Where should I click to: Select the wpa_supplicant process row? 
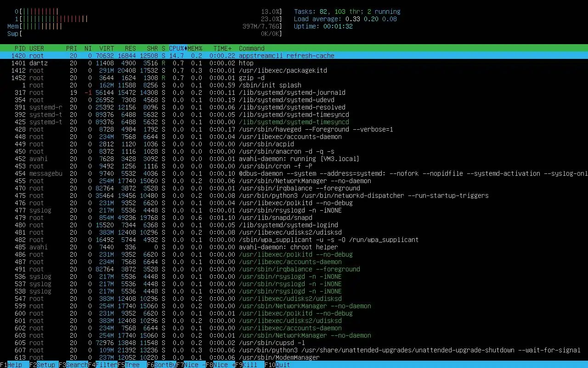pos(294,240)
